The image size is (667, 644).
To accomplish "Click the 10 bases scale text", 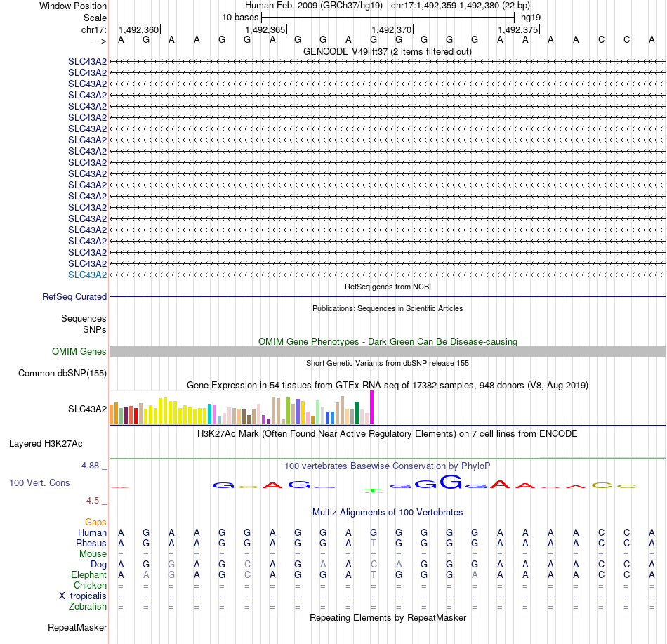I will (x=240, y=18).
